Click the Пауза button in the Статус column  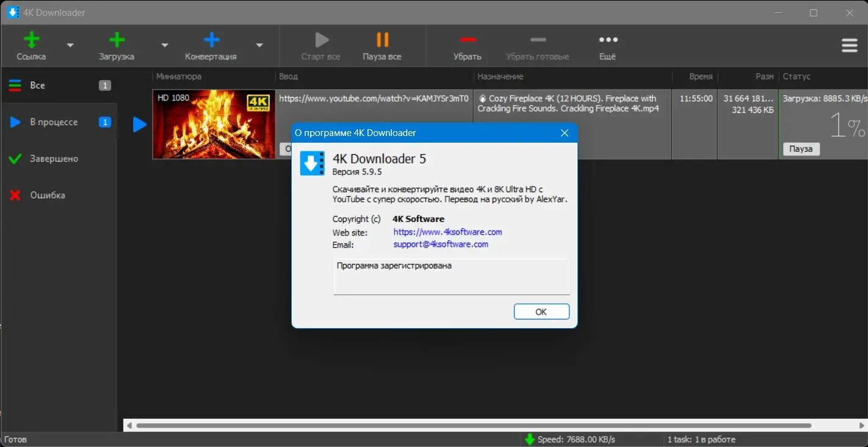(x=801, y=149)
